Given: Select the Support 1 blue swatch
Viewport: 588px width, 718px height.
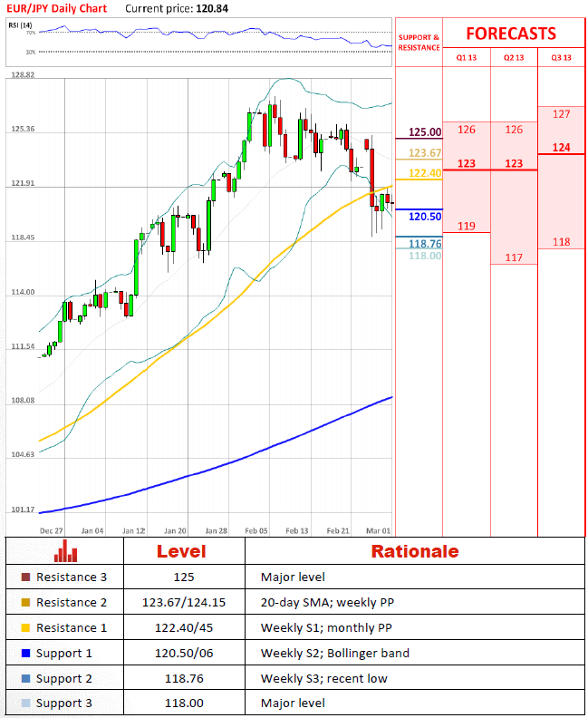Looking at the screenshot, I should tap(25, 653).
